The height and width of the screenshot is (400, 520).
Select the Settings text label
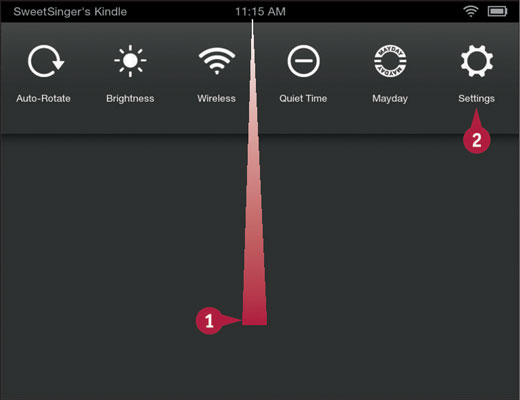tap(476, 99)
